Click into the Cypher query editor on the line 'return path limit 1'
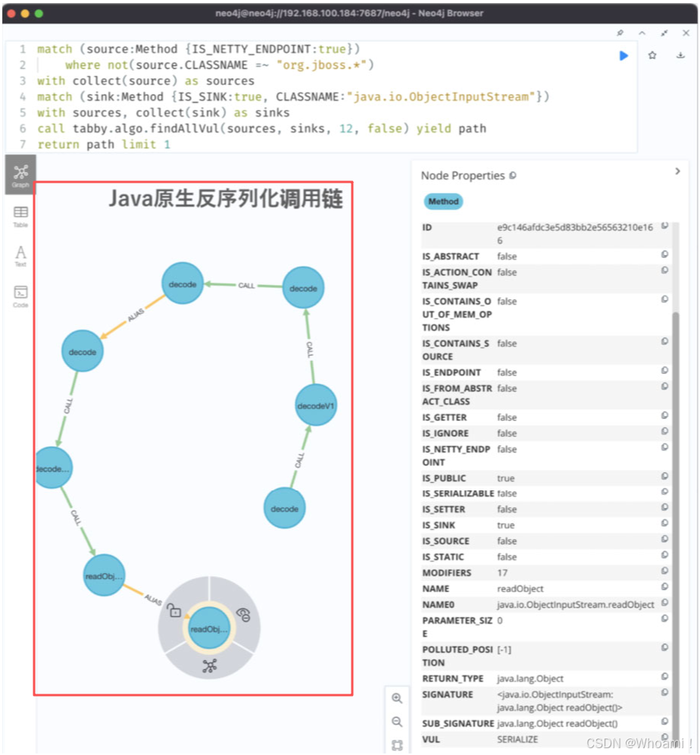The height and width of the screenshot is (755, 700). pyautogui.click(x=104, y=145)
